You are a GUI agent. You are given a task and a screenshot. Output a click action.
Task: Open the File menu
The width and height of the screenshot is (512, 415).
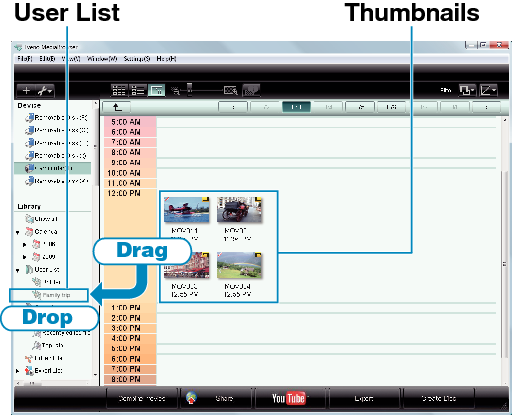click(x=25, y=59)
